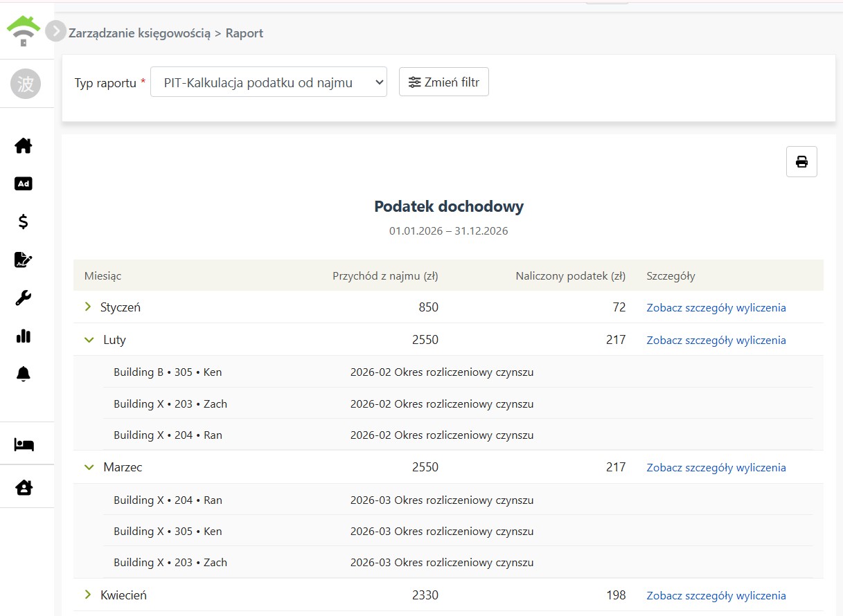Open the contract signing sidebar icon
Viewport: 843px width, 616px height.
coord(24,260)
